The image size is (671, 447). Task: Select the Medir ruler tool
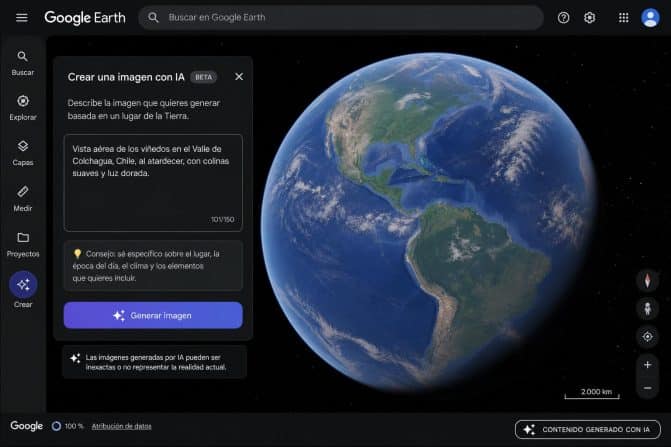click(x=23, y=199)
